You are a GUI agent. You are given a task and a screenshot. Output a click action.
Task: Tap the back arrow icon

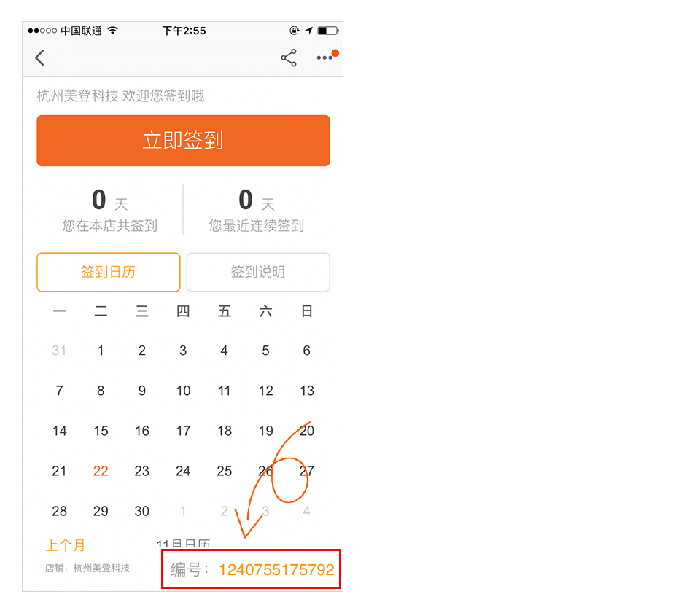[x=39, y=58]
